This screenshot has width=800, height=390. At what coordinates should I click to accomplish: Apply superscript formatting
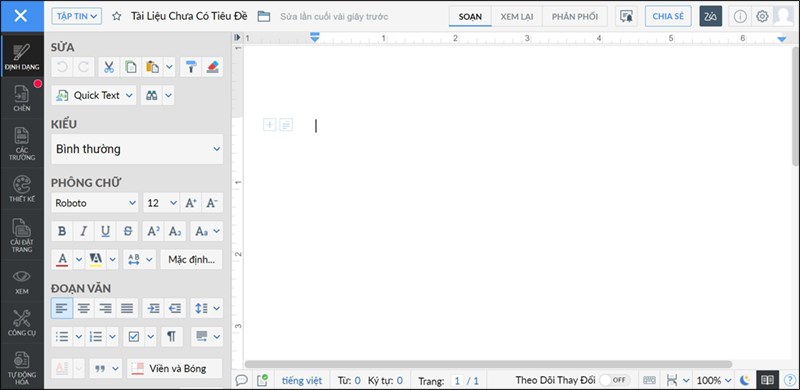coord(154,231)
